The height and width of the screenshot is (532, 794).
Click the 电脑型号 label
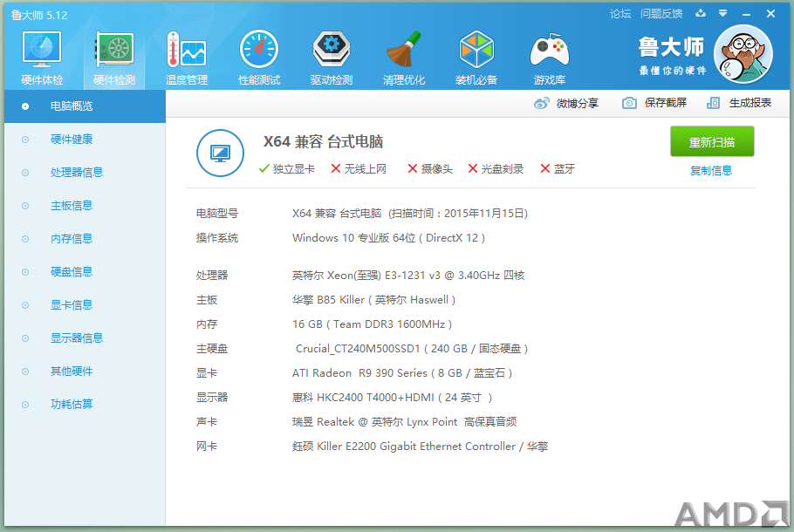point(217,214)
